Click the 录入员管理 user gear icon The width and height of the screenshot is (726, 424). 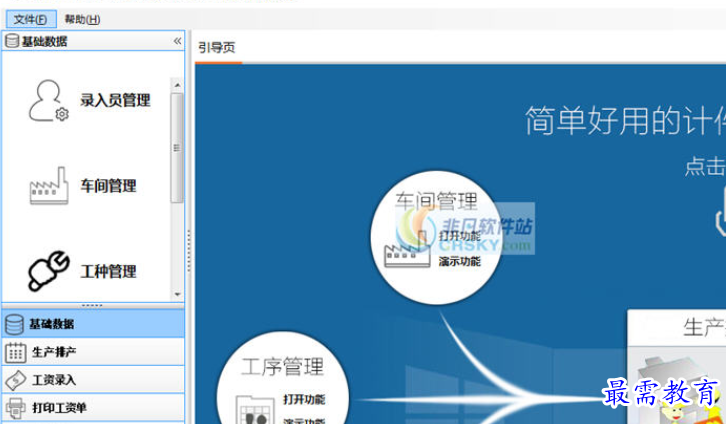click(x=48, y=100)
